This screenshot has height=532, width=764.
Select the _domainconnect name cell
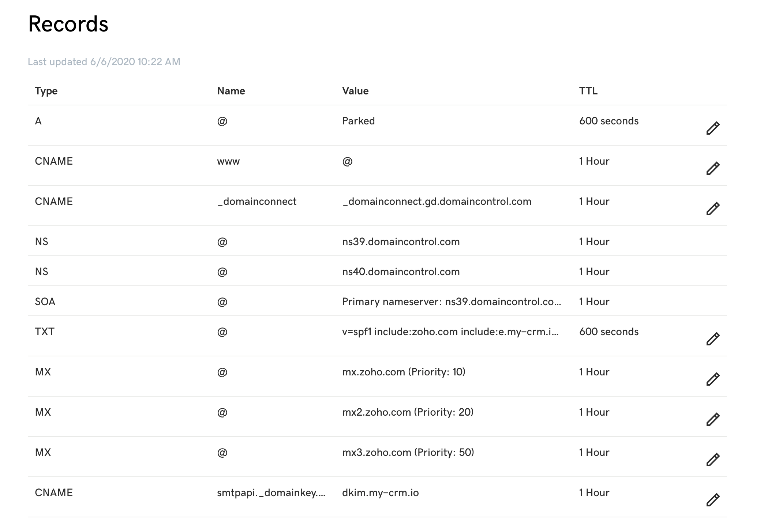(x=257, y=202)
